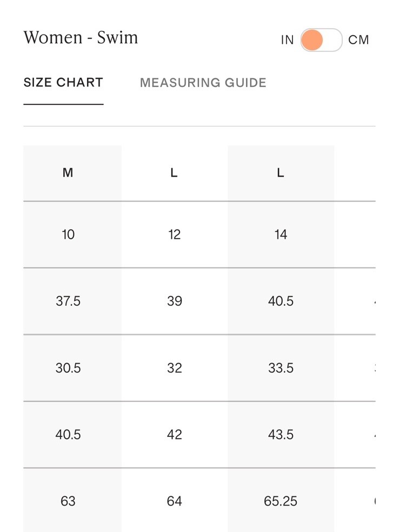Click the 30.5 measurement cell

click(x=68, y=368)
